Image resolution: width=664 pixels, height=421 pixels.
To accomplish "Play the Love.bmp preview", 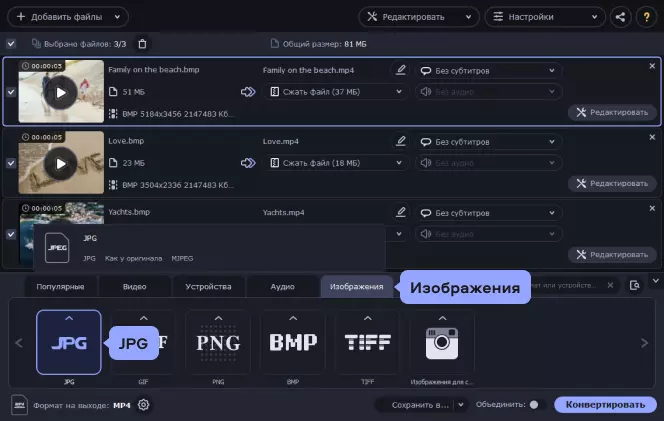I will pyautogui.click(x=61, y=163).
